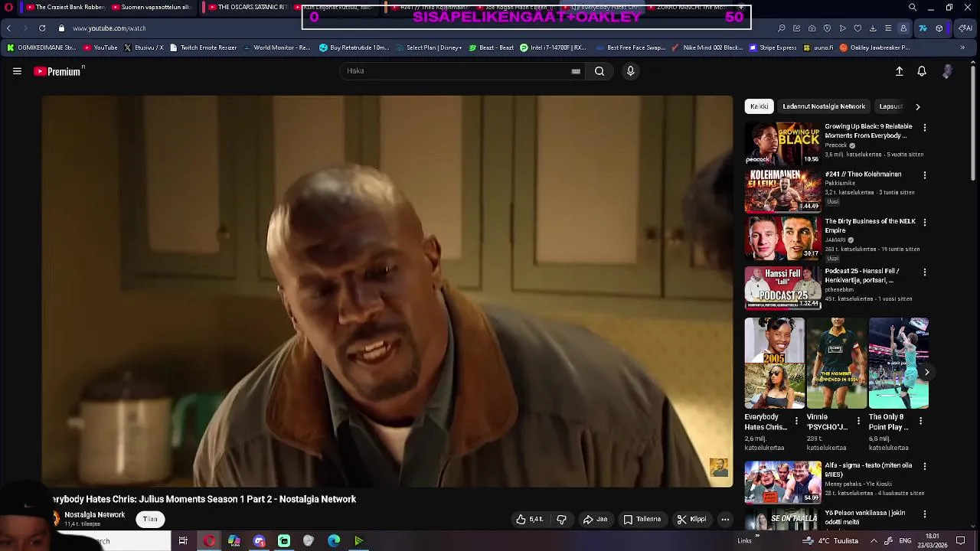Start voice search with microphone icon

630,71
